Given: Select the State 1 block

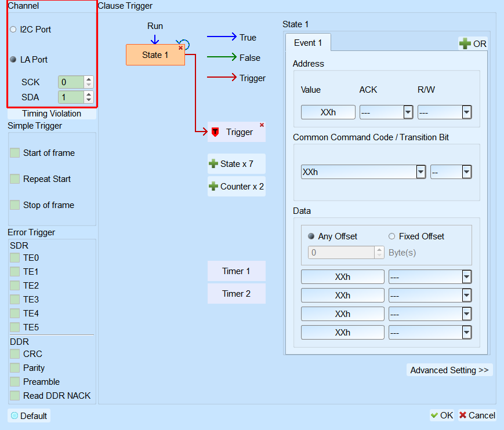Looking at the screenshot, I should 155,55.
